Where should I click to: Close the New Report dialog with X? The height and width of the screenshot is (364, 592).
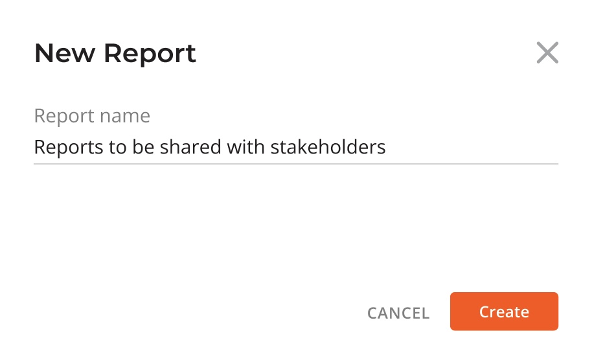pyautogui.click(x=547, y=53)
